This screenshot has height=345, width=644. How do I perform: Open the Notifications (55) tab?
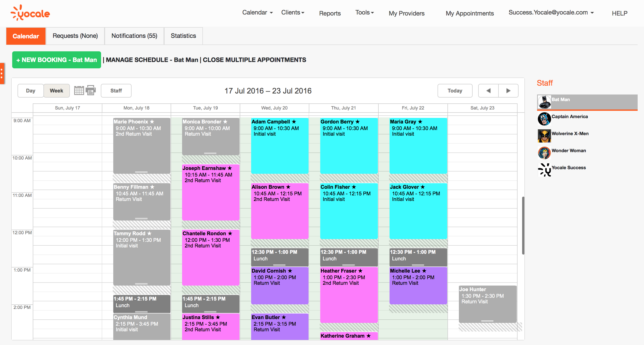[134, 36]
